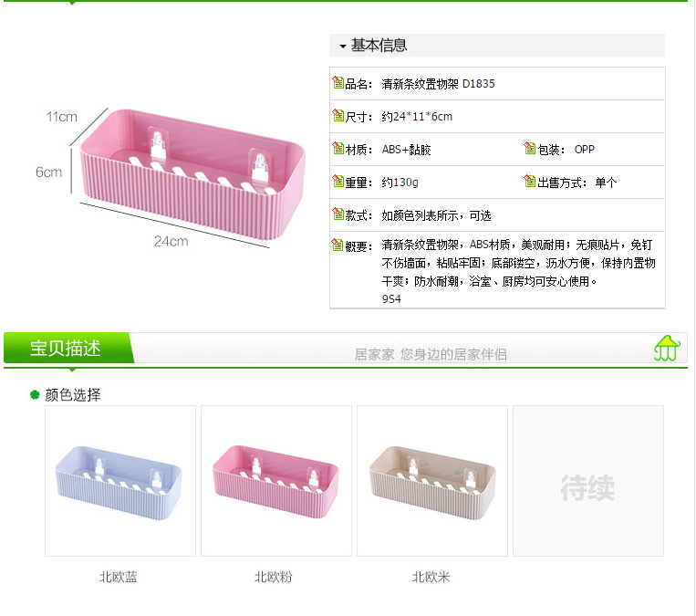Screen dimensions: 696x616
Task: Collapse the 基本信息 section arrow
Action: tap(343, 47)
